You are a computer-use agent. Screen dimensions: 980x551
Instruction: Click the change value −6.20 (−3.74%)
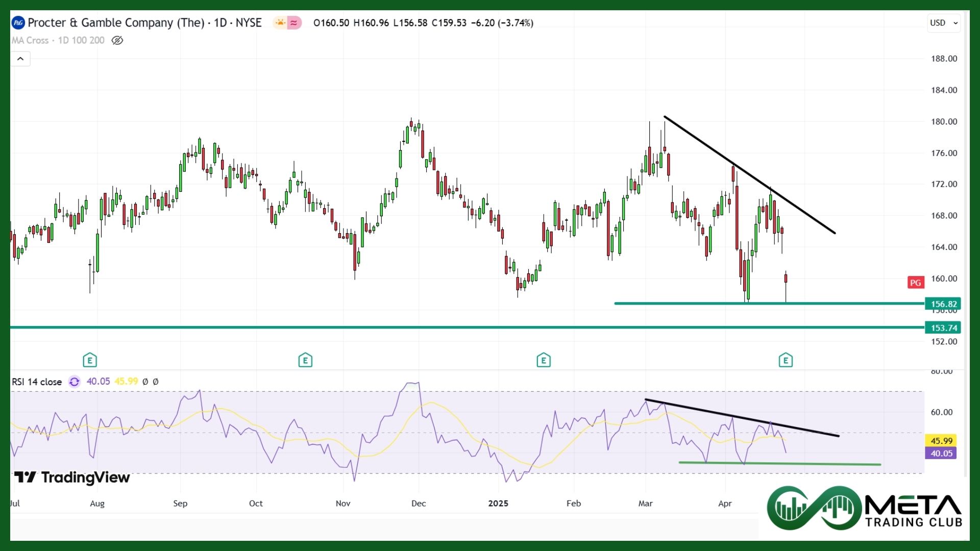502,23
